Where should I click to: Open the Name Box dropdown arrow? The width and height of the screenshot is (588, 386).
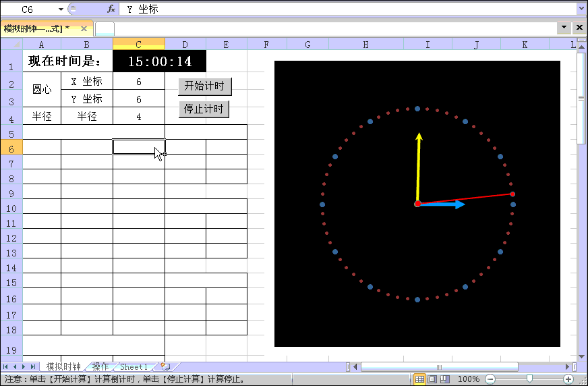pyautogui.click(x=61, y=9)
